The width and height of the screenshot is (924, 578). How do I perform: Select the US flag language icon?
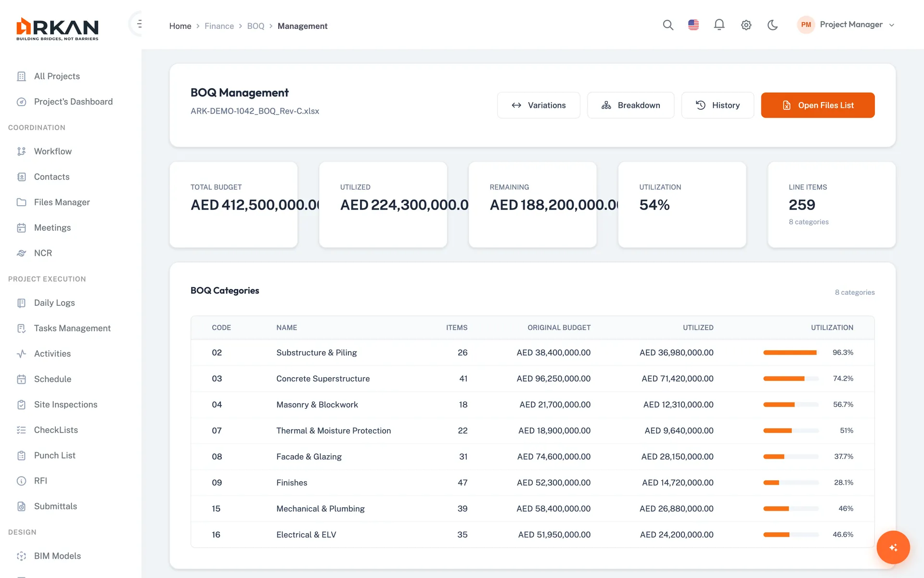coord(693,25)
